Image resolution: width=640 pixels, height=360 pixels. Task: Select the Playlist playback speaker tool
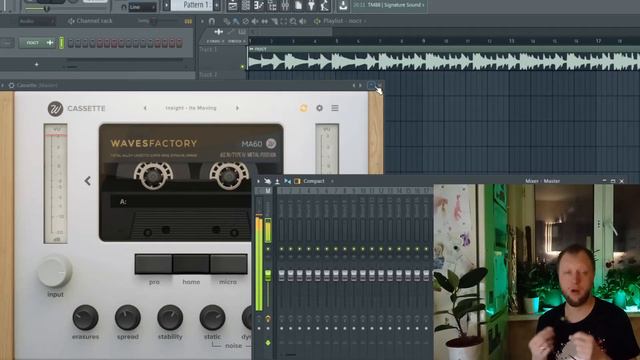click(302, 21)
